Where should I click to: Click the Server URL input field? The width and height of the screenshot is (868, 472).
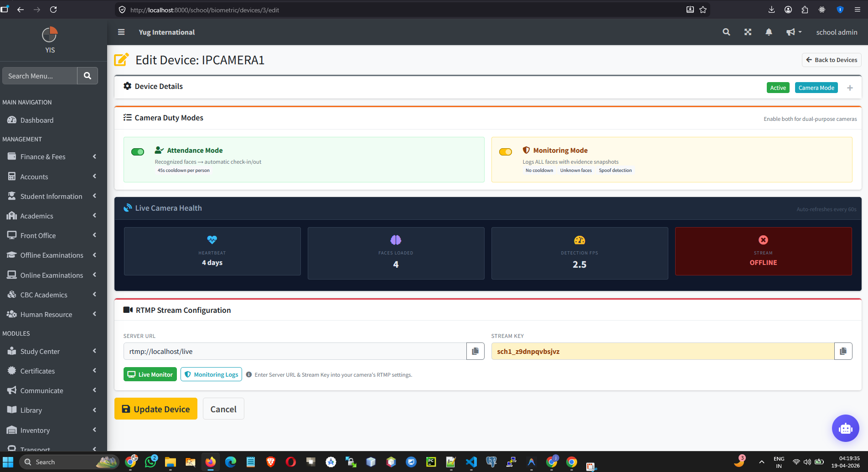pos(294,351)
